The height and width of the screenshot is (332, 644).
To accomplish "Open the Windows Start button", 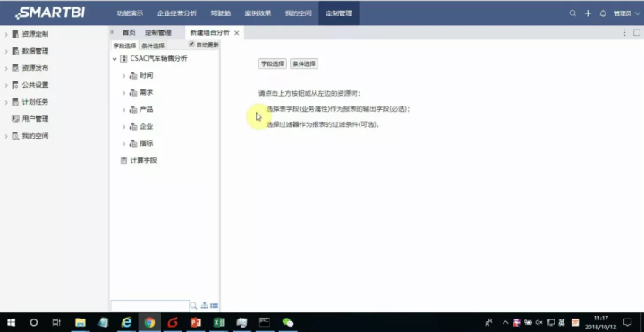I will (x=11, y=322).
